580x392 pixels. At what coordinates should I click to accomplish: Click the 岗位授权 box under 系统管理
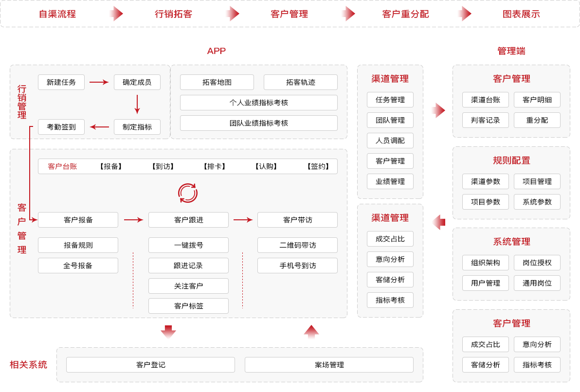pos(537,263)
